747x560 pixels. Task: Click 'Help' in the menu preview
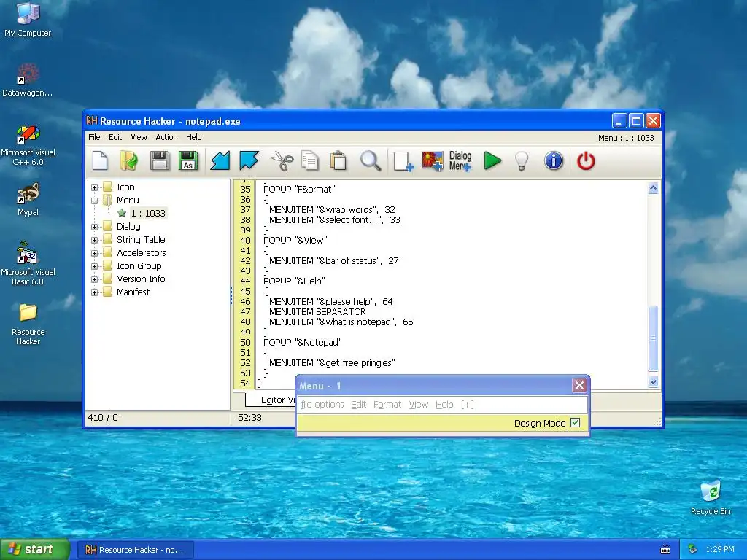tap(444, 405)
